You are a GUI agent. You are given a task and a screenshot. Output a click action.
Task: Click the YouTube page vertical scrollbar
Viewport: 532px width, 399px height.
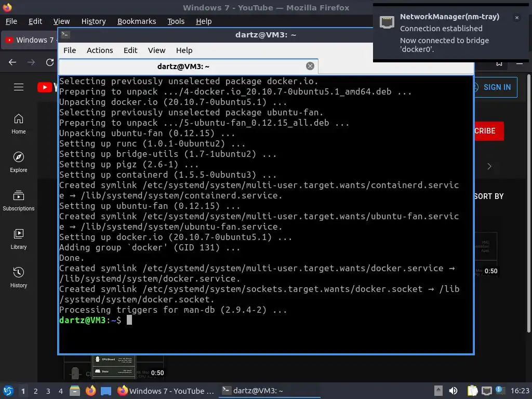click(528, 204)
